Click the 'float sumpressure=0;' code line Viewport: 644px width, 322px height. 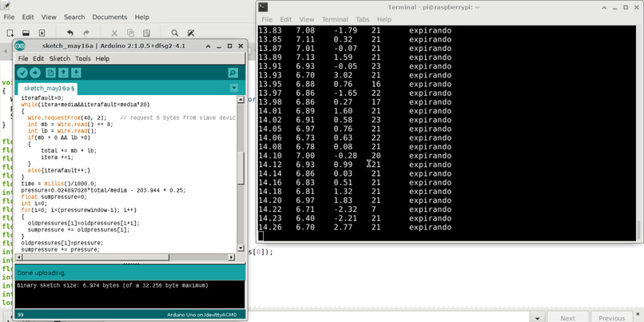point(54,197)
